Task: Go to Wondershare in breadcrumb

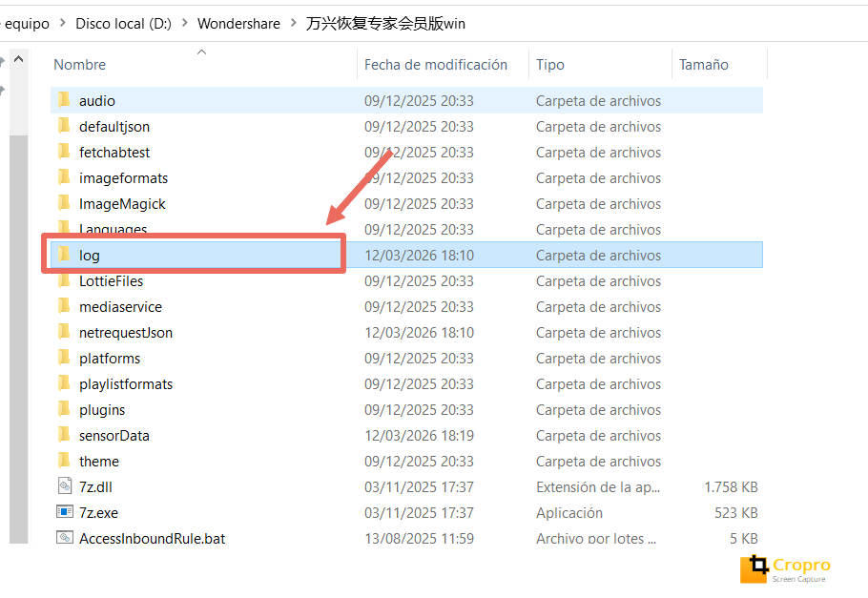Action: [238, 23]
